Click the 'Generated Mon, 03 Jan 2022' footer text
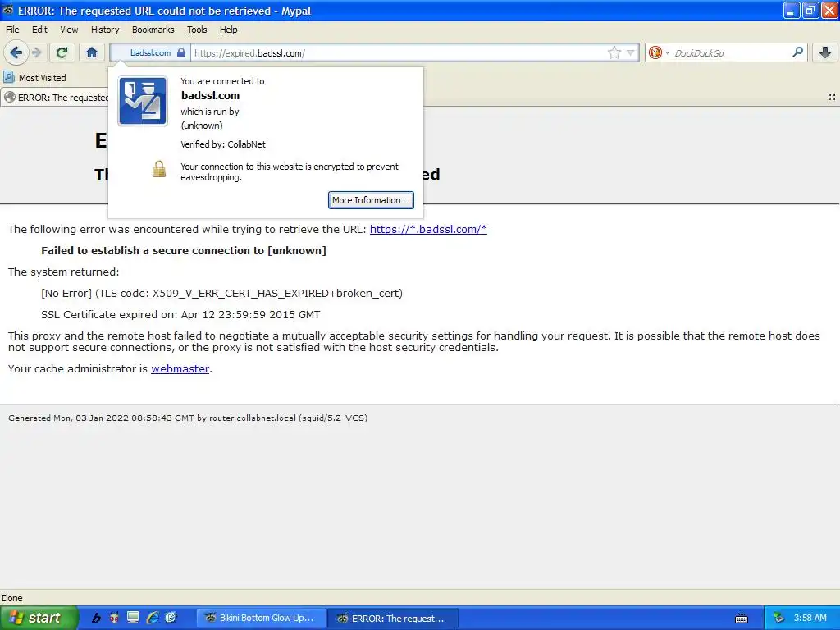The height and width of the screenshot is (630, 840). pyautogui.click(x=188, y=418)
